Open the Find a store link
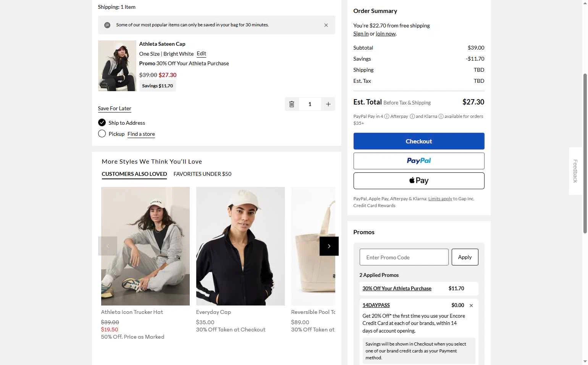This screenshot has height=365, width=588. click(141, 134)
